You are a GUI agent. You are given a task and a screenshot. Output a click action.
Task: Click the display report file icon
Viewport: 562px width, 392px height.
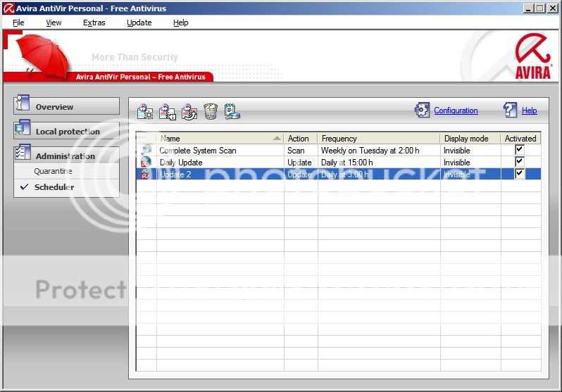pos(232,111)
